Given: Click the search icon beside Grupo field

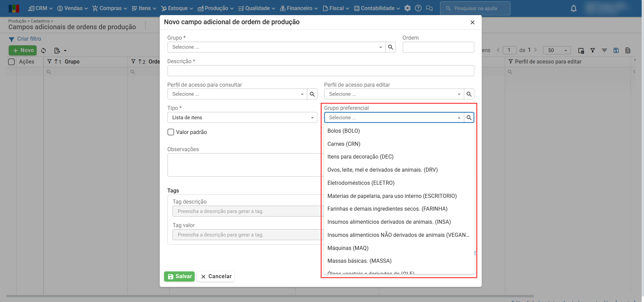Looking at the screenshot, I should click(390, 47).
